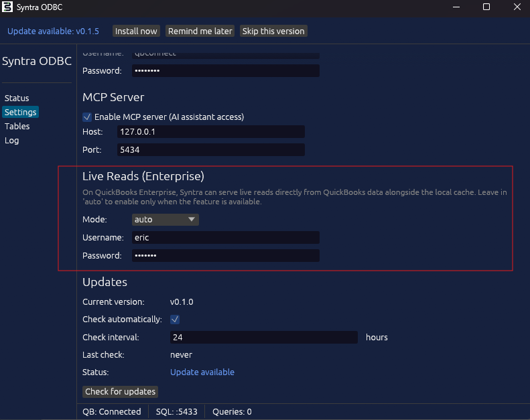
Task: Click the 'MCP Server' section heading
Action: 113,97
